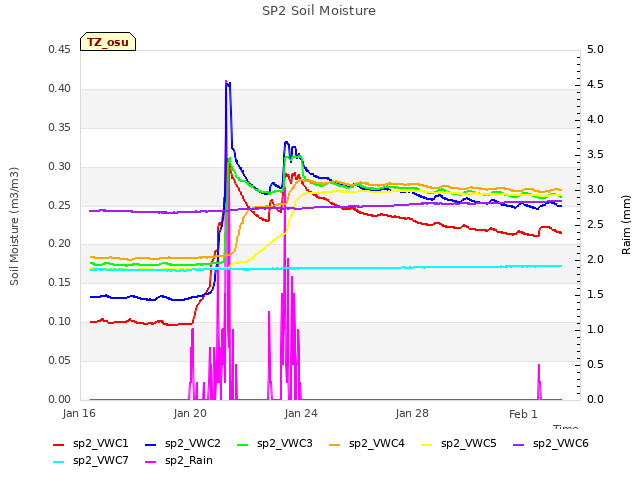The width and height of the screenshot is (640, 480).
Task: Click the 0.45 left axis value
Action: coord(60,49)
